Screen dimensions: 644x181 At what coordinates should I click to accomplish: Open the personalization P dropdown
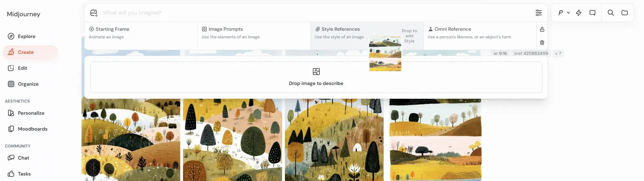(564, 13)
